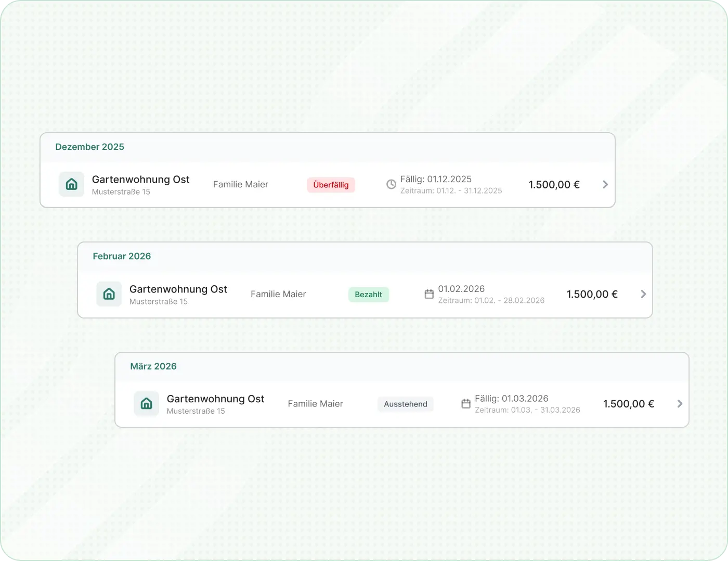Click the green Bezahlt status badge
The image size is (728, 561).
point(368,295)
